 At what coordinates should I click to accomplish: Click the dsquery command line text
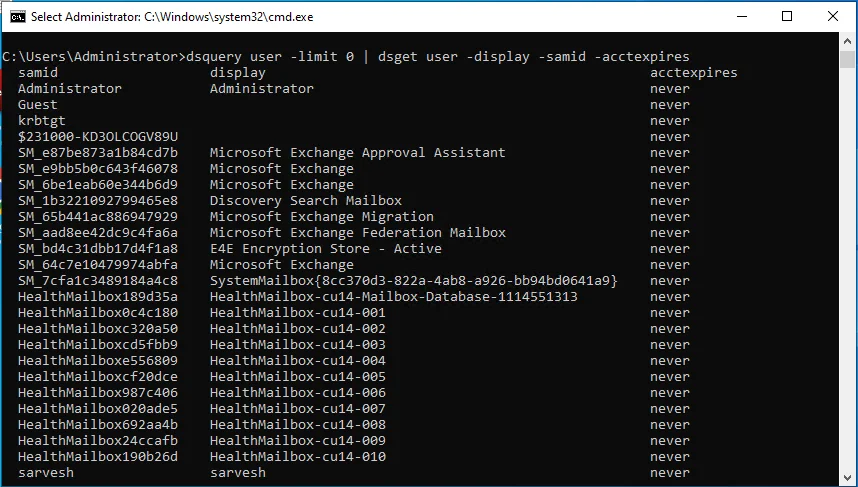pos(438,56)
